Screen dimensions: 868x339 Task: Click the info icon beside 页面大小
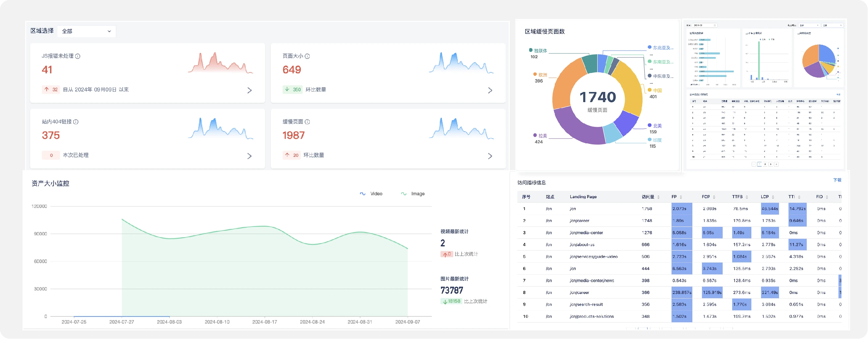point(307,56)
